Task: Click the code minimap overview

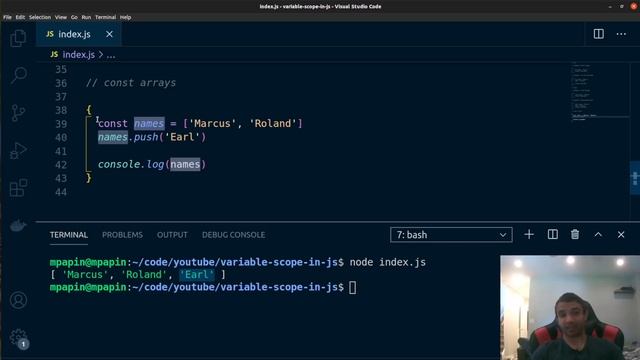Action: (x=600, y=92)
